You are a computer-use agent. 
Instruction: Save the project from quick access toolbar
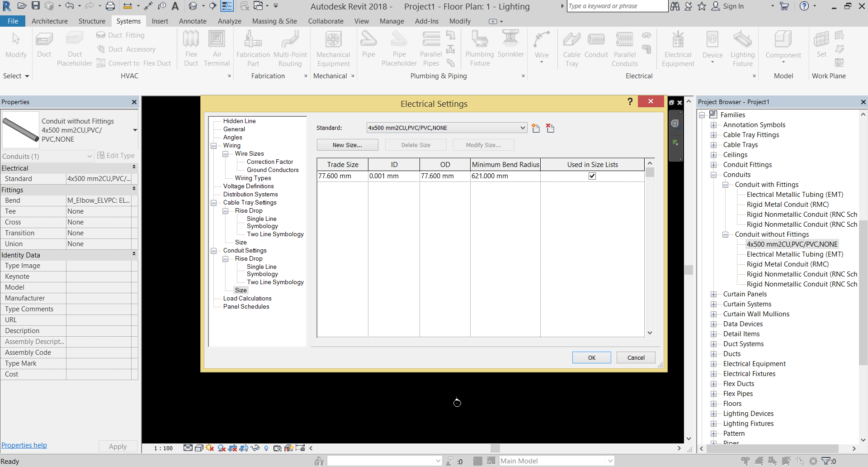35,6
